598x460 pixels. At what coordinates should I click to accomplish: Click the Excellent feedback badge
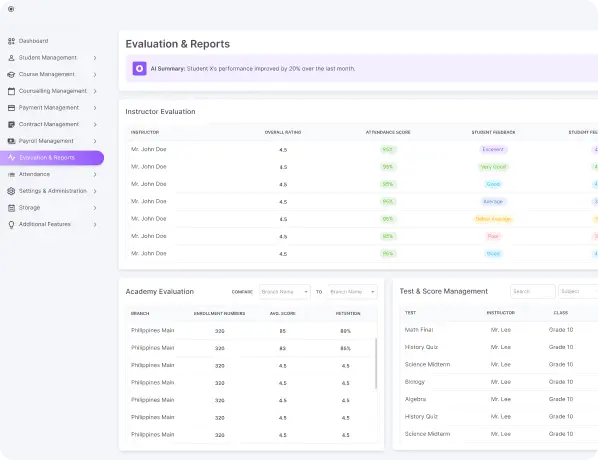point(493,150)
